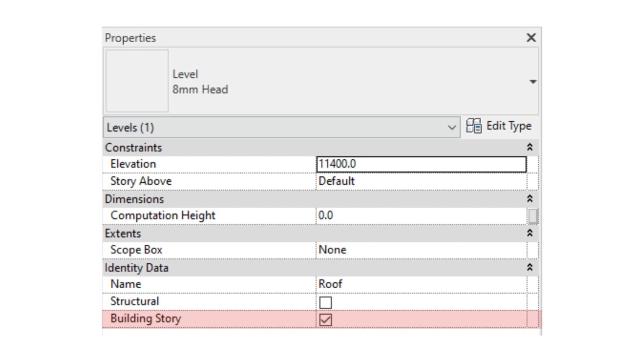
Task: Close the Properties palette
Action: (x=531, y=38)
